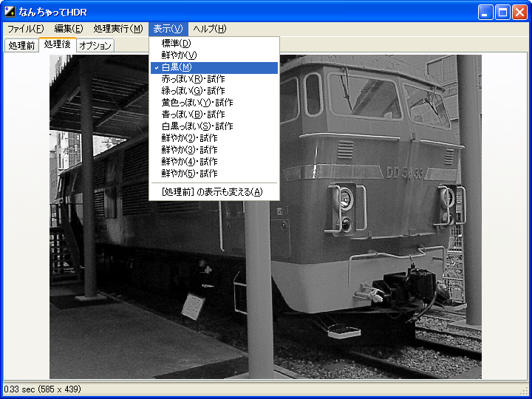
Task: Choose 緑っぽい(G)・試作 display mode
Action: [214, 91]
